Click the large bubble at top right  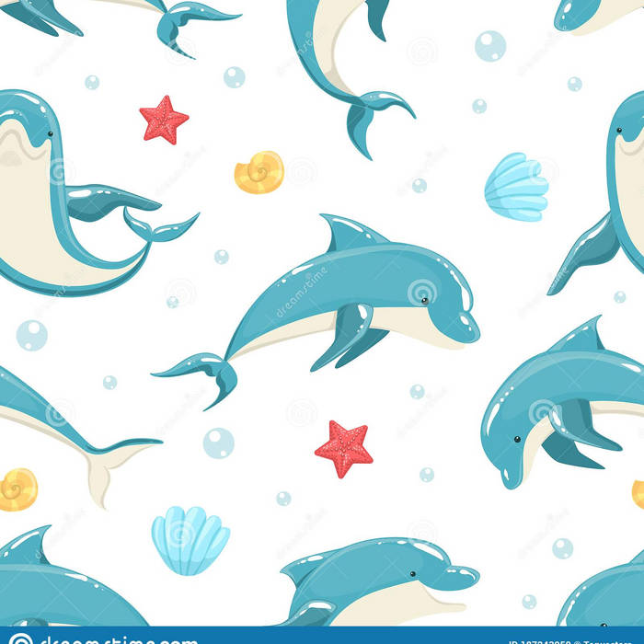(490, 45)
